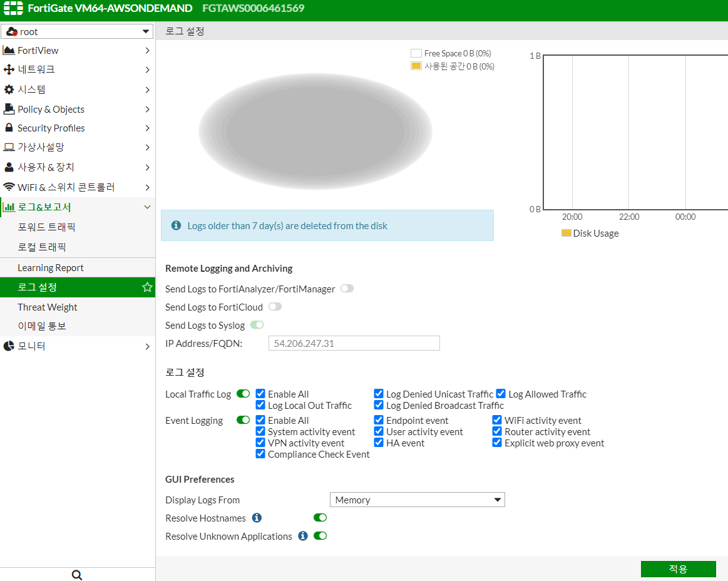Click the IP Address/FQDN input field
This screenshot has height=581, width=728.
pyautogui.click(x=354, y=343)
